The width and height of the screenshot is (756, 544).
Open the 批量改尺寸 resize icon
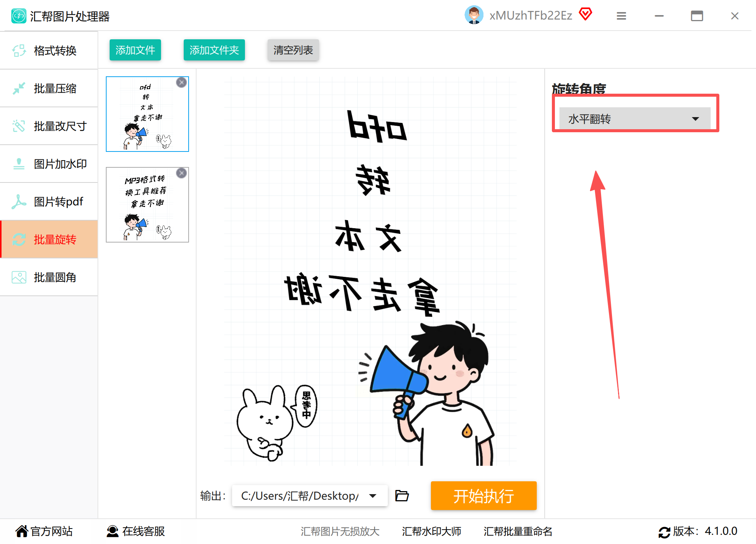pyautogui.click(x=19, y=126)
